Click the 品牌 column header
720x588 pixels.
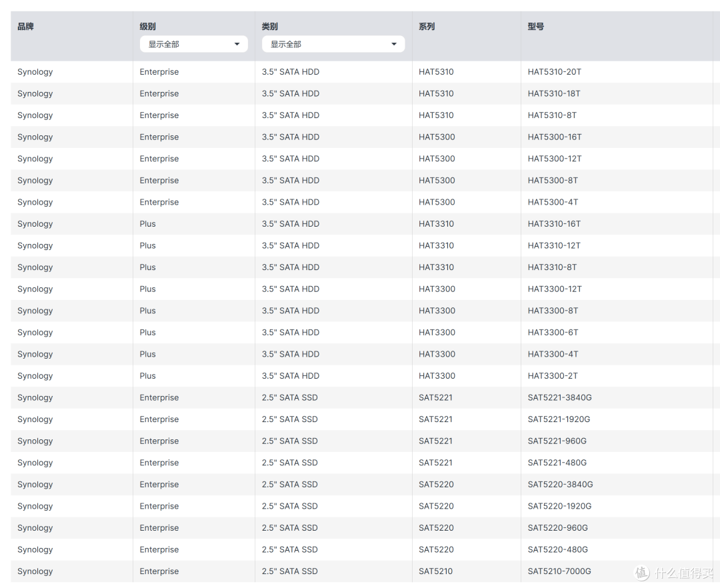click(26, 26)
